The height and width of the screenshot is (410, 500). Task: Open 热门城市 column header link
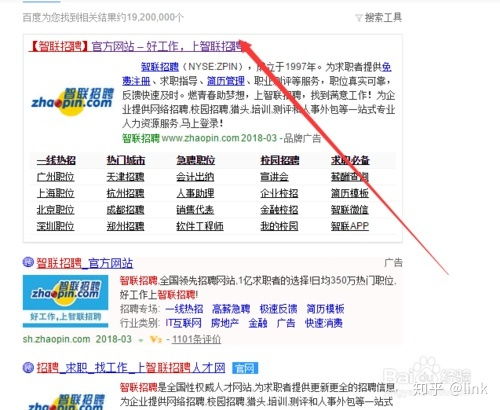[126, 160]
